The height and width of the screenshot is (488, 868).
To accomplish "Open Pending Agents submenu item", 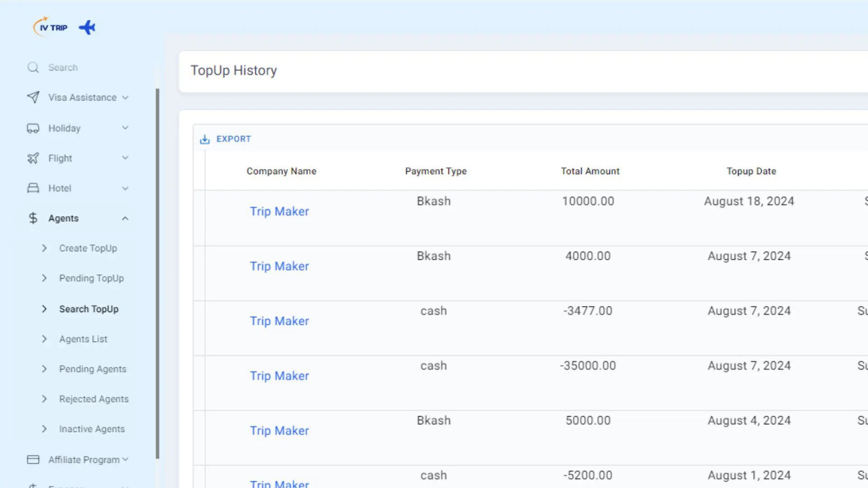I will [93, 369].
